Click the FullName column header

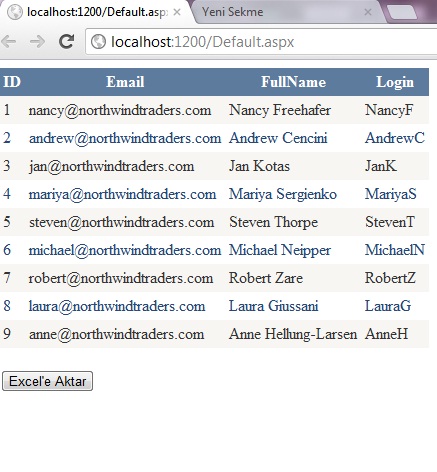point(293,82)
